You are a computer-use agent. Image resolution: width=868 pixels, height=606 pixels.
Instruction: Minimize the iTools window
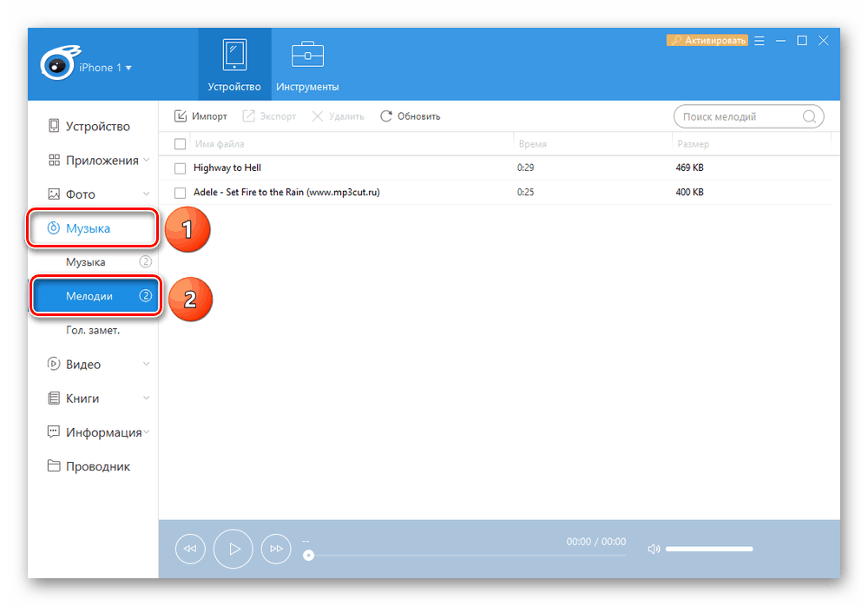pyautogui.click(x=780, y=41)
